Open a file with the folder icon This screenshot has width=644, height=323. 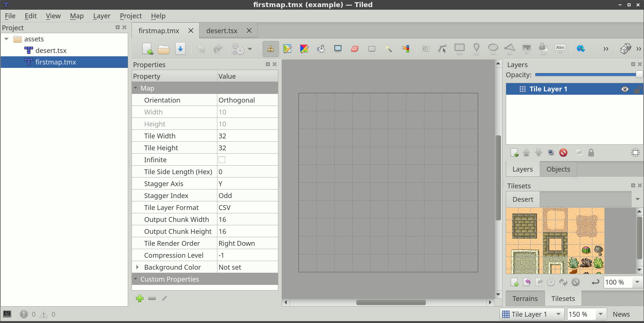tap(164, 49)
